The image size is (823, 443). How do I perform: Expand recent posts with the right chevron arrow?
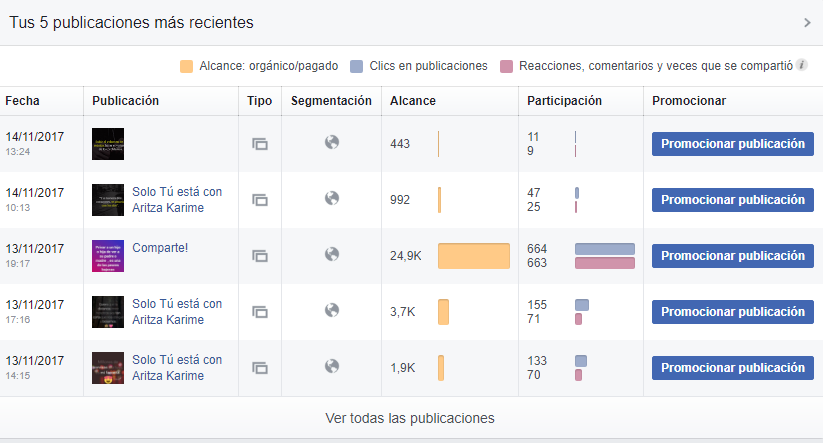(808, 22)
